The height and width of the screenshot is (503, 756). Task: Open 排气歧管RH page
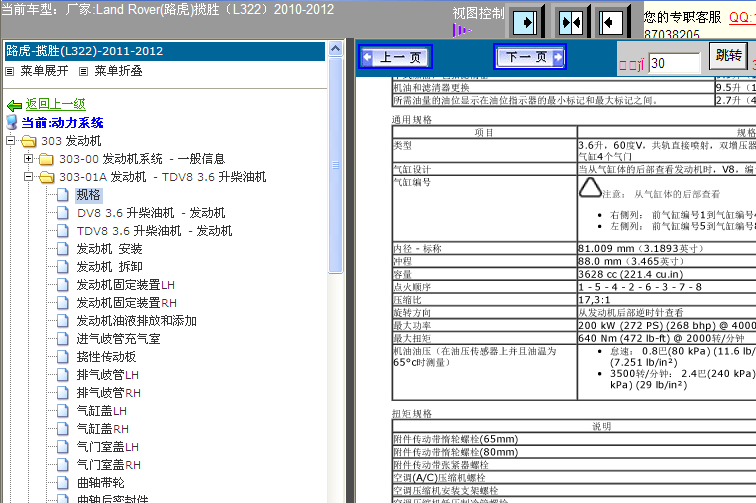tap(109, 393)
